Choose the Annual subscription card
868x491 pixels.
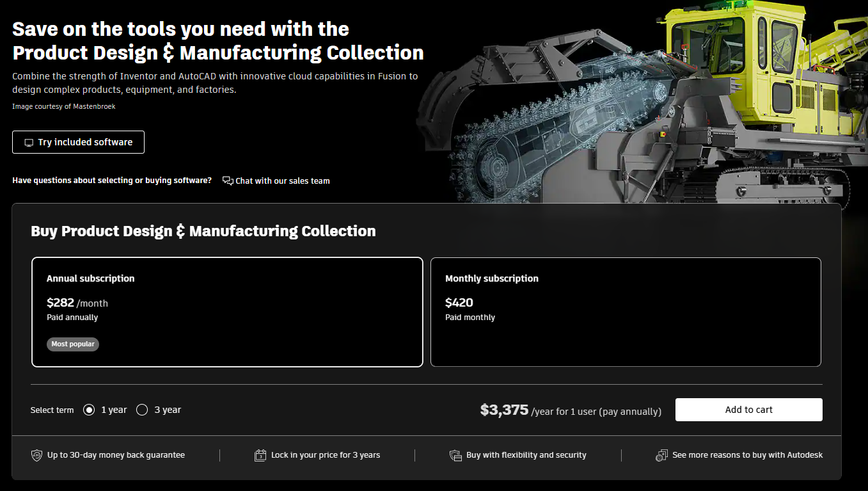227,312
